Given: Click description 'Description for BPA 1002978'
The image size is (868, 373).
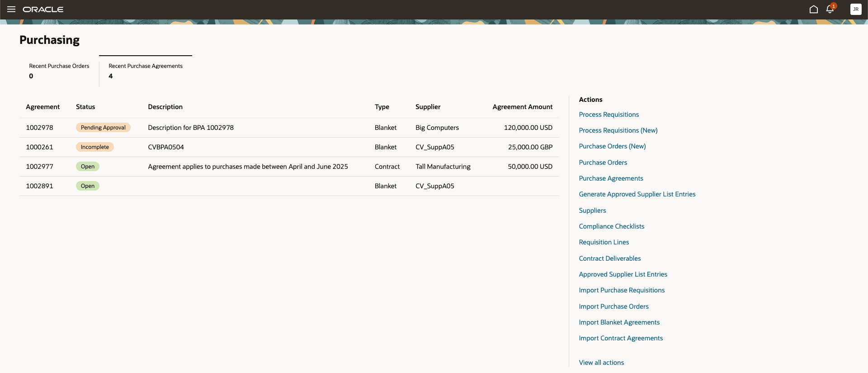Looking at the screenshot, I should [191, 128].
